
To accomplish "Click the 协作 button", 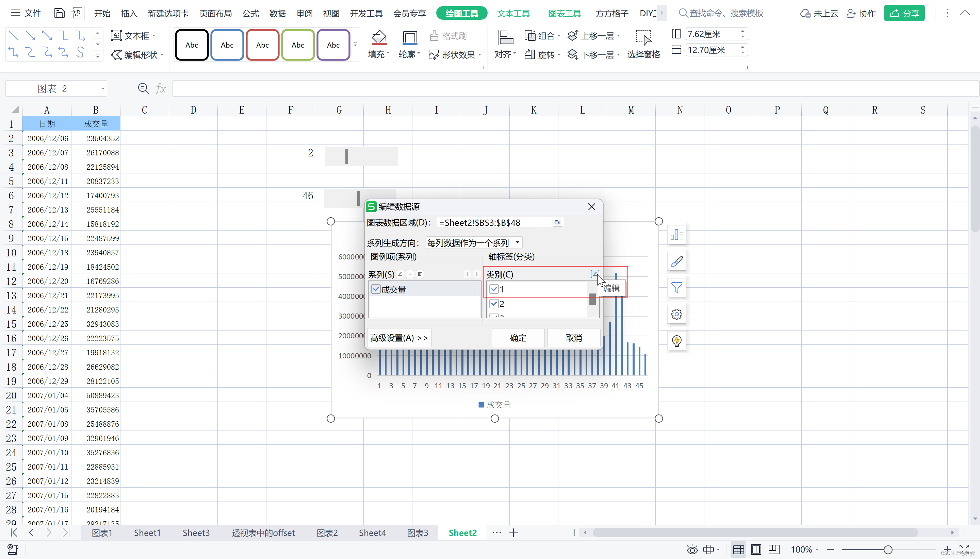I will click(x=861, y=14).
